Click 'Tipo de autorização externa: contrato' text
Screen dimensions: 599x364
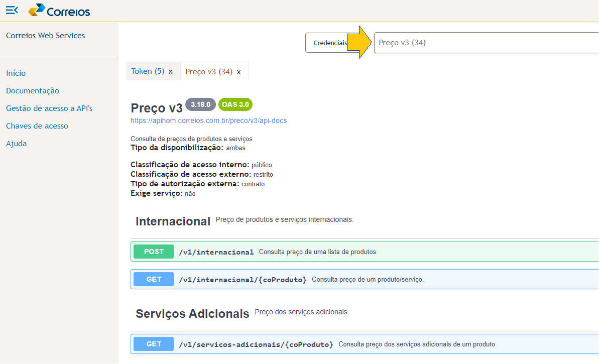tap(197, 184)
